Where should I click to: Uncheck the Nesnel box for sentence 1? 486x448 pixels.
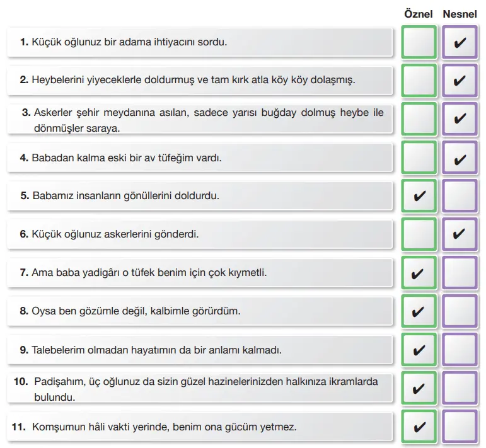(x=460, y=43)
